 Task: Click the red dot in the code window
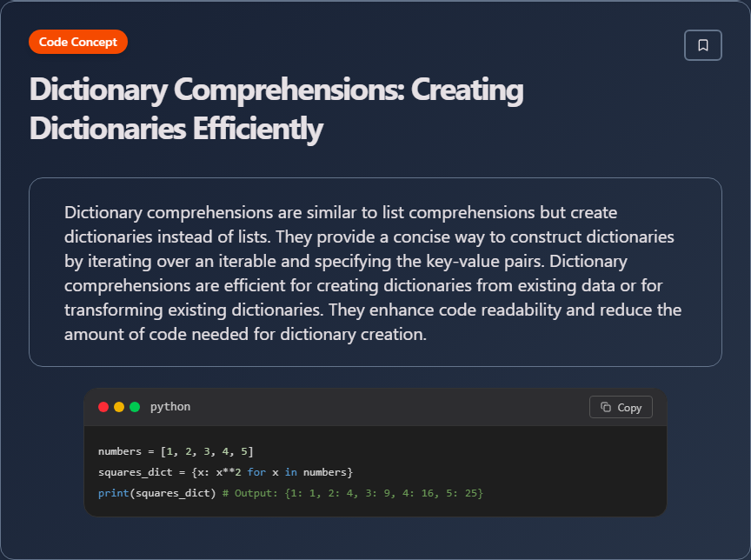(x=103, y=407)
